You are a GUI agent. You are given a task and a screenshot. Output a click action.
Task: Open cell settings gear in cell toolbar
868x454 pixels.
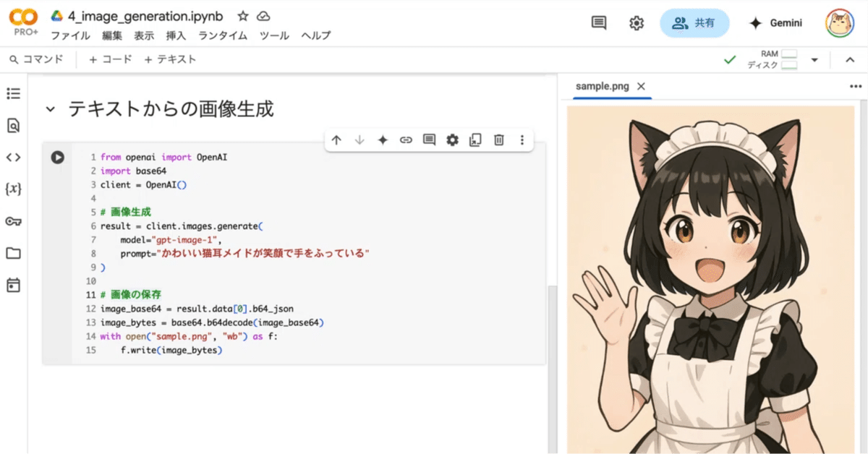pyautogui.click(x=452, y=140)
